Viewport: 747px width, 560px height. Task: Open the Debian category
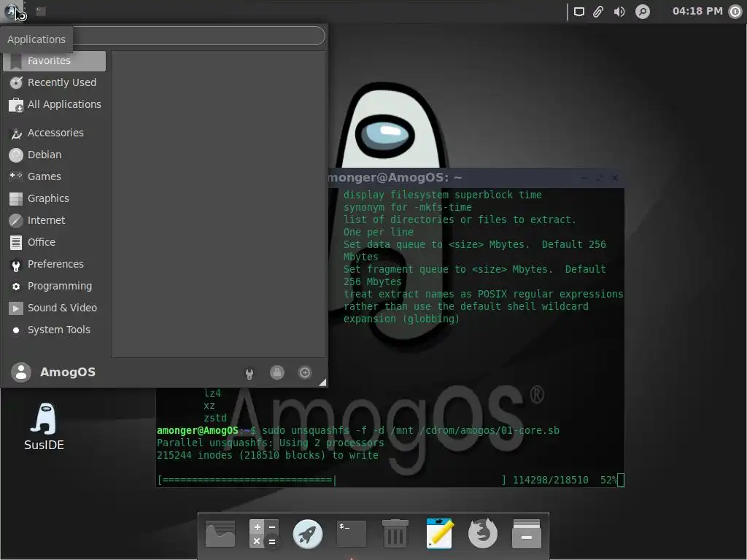pyautogui.click(x=54, y=155)
